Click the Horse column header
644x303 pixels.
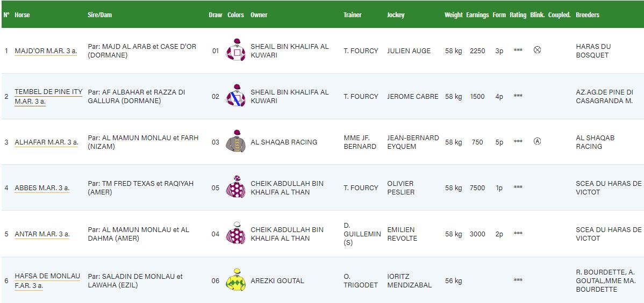pos(22,15)
